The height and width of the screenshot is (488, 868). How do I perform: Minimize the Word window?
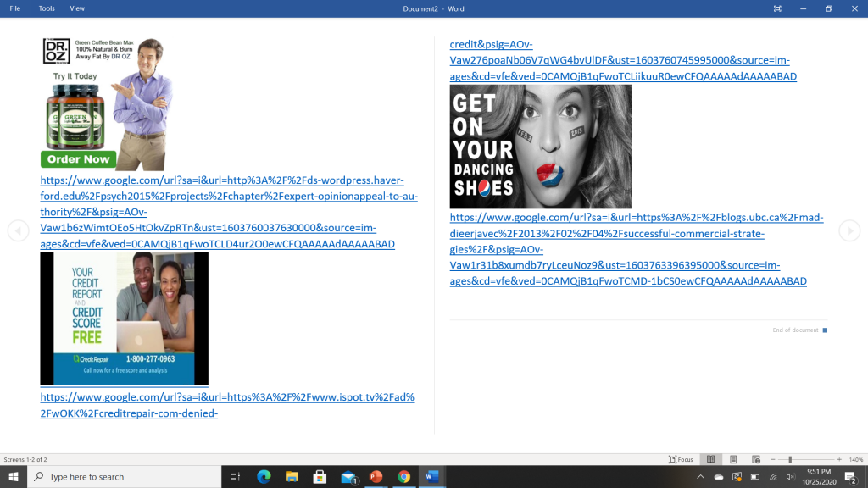click(804, 8)
